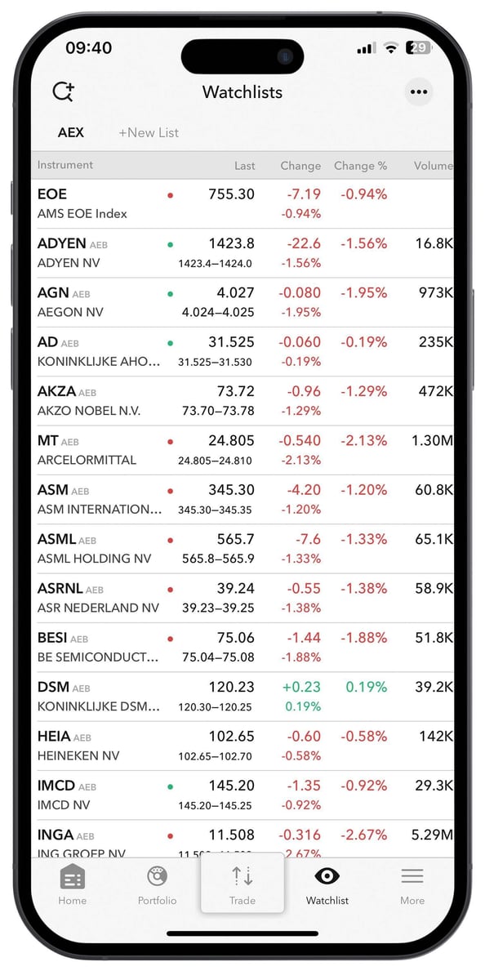Open the Portfolio pie chart icon
The width and height of the screenshot is (485, 980).
(x=157, y=876)
